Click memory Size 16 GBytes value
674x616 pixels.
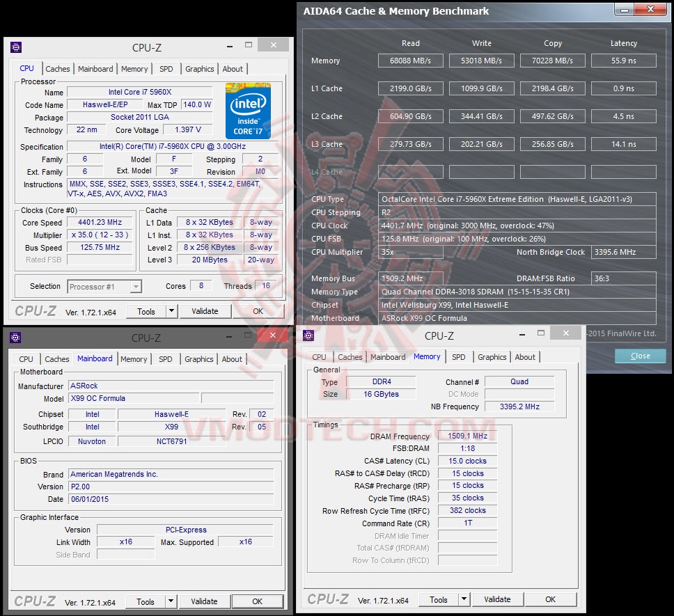(382, 394)
